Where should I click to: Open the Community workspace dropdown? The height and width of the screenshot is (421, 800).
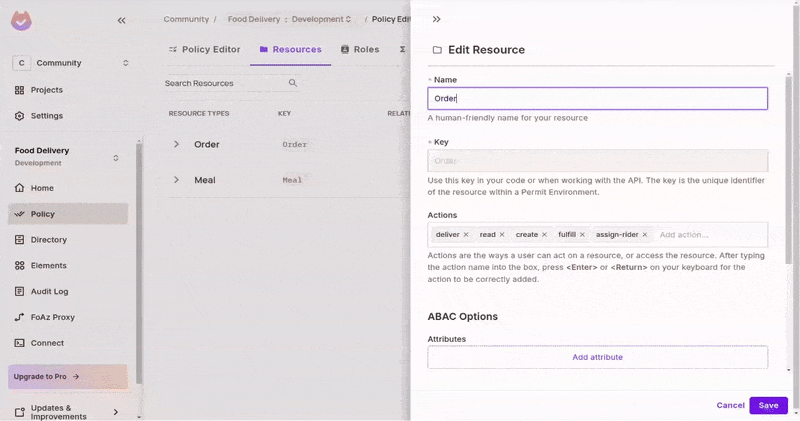(x=70, y=63)
